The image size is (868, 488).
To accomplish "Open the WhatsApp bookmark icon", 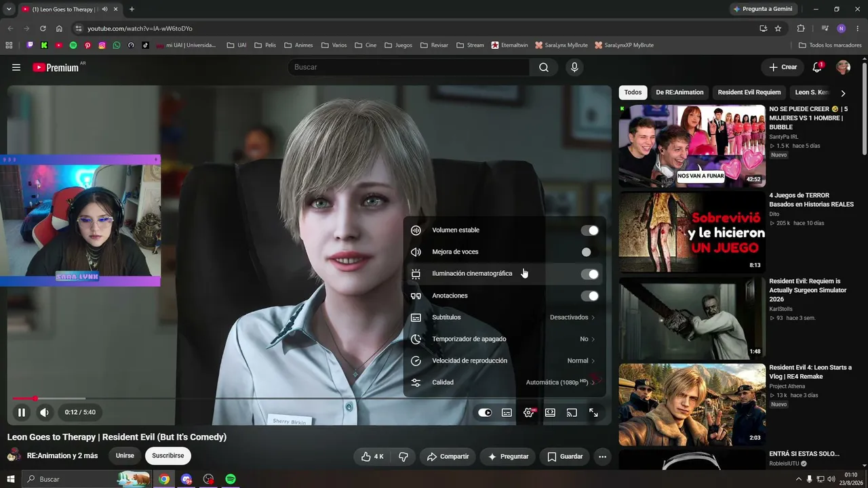I will 117,45.
